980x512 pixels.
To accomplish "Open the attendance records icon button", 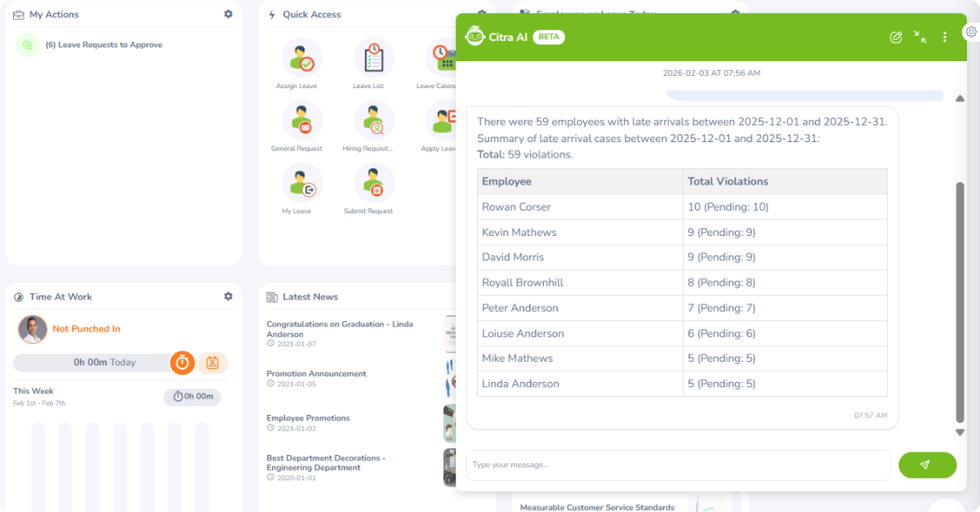I will [x=212, y=363].
